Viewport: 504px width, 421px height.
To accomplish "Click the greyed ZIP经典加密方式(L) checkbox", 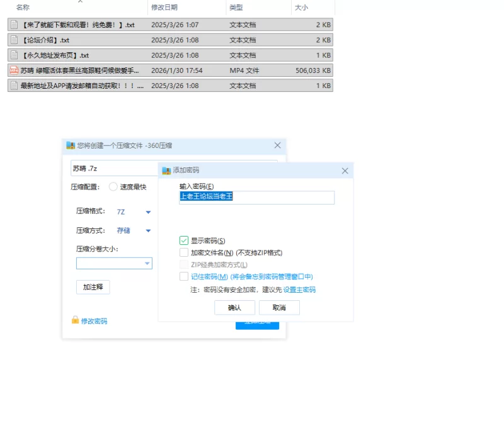I will [184, 264].
